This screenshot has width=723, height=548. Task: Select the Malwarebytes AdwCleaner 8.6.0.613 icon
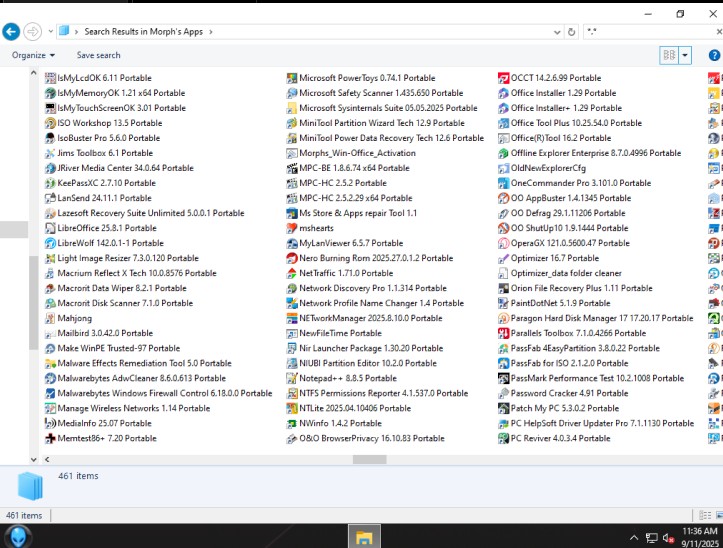click(x=50, y=378)
